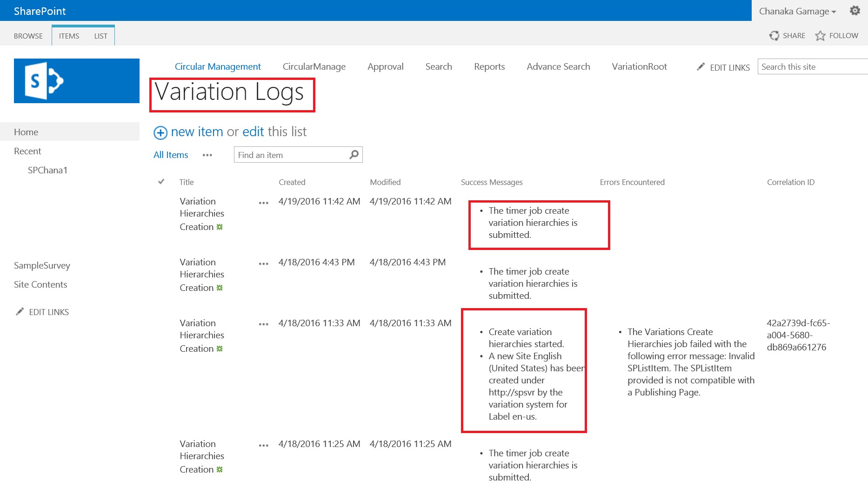Image resolution: width=868 pixels, height=487 pixels.
Task: Open the item titled Variation Hierarchies Creation created 4/19/2016
Action: [x=202, y=214]
